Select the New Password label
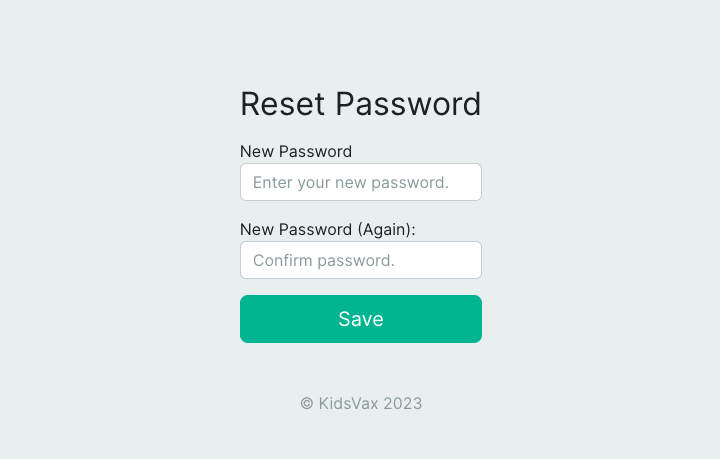 point(296,152)
